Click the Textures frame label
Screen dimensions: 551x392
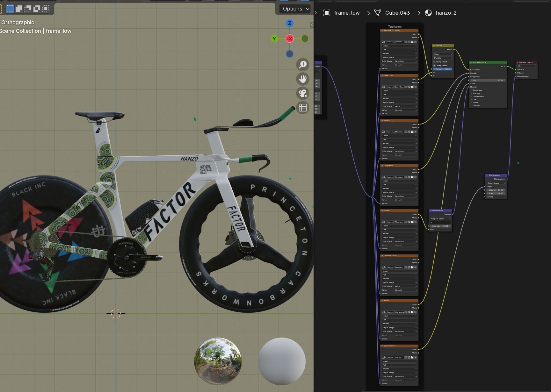pyautogui.click(x=395, y=27)
